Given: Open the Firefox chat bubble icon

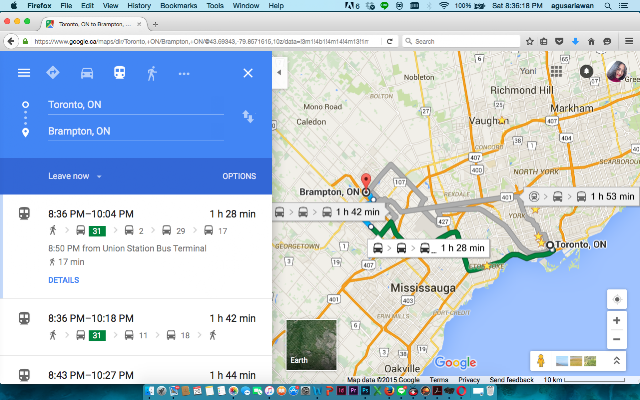Looking at the screenshot, I should (x=607, y=41).
